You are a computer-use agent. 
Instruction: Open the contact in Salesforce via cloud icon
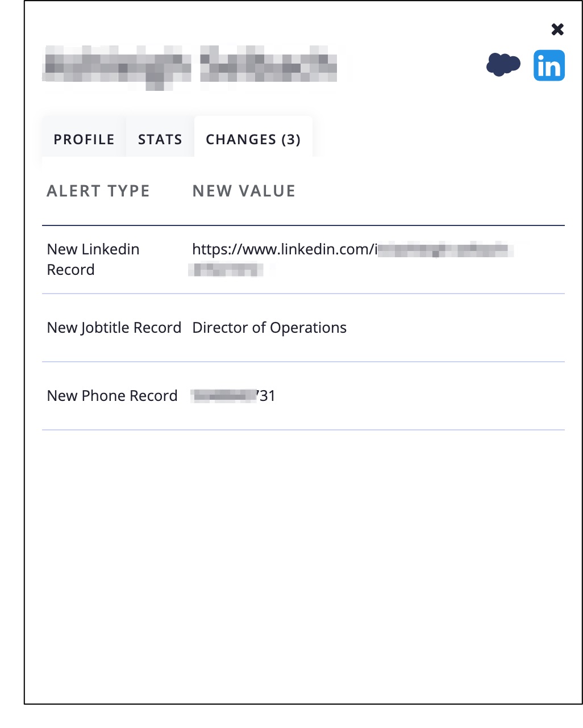(503, 65)
